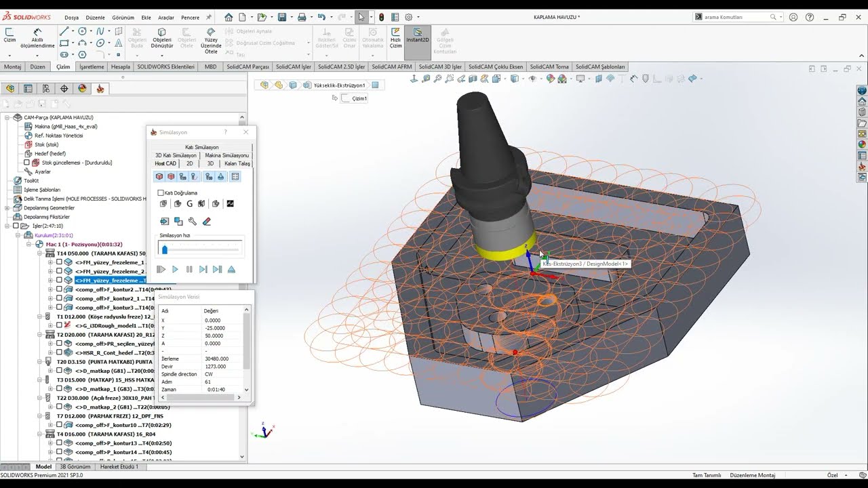Click the Save (floppy disk) icon
Screen dimensions: 868x488
282,17
